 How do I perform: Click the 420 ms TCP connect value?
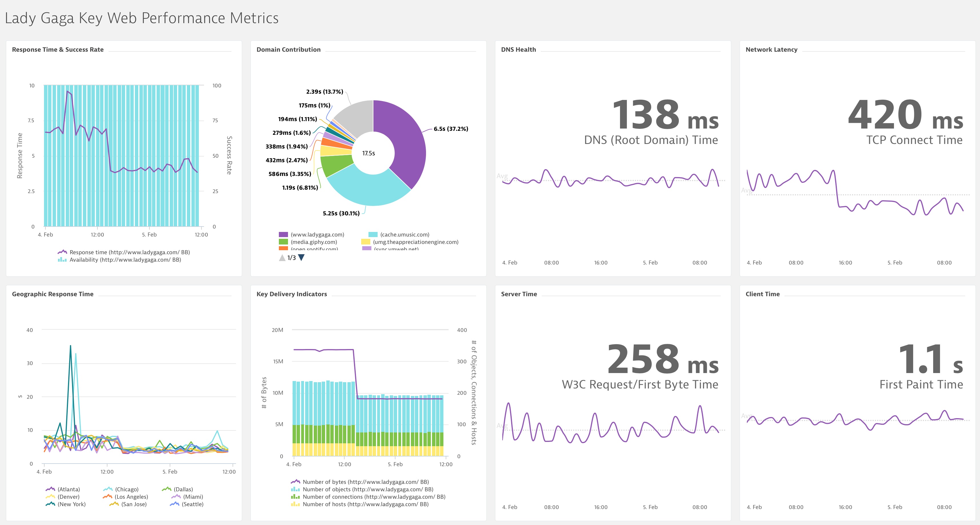(x=906, y=114)
